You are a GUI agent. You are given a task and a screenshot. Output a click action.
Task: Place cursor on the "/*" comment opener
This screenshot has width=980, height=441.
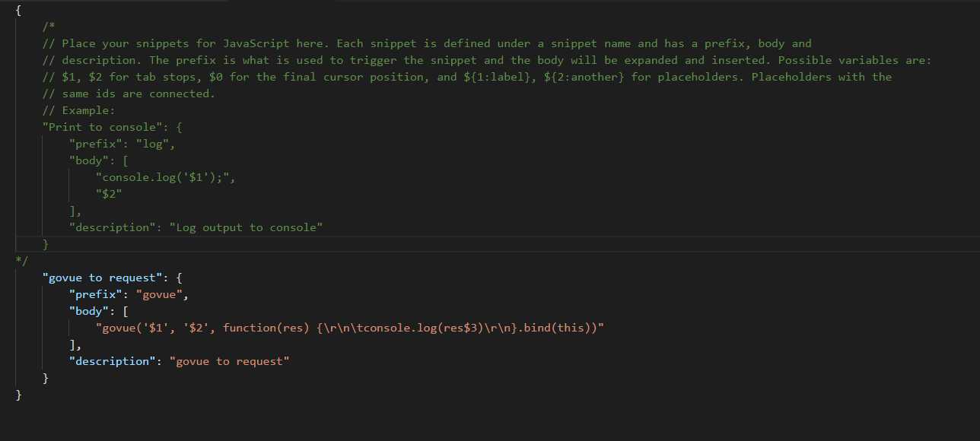[49, 27]
